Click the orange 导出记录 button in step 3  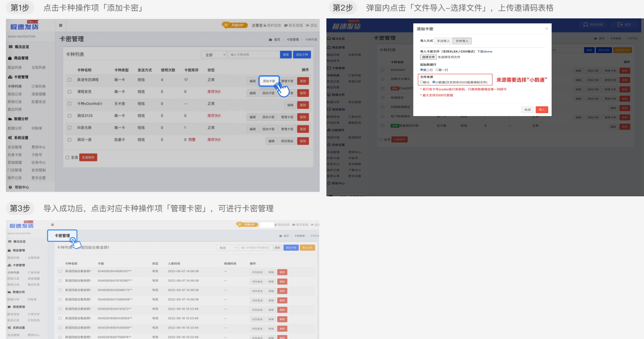tap(307, 248)
